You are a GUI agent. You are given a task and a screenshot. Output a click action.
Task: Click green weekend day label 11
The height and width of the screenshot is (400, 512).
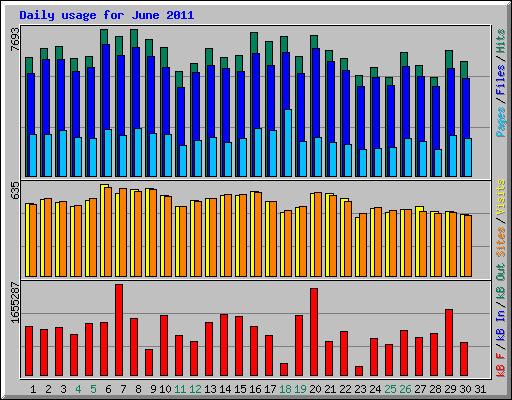click(180, 389)
